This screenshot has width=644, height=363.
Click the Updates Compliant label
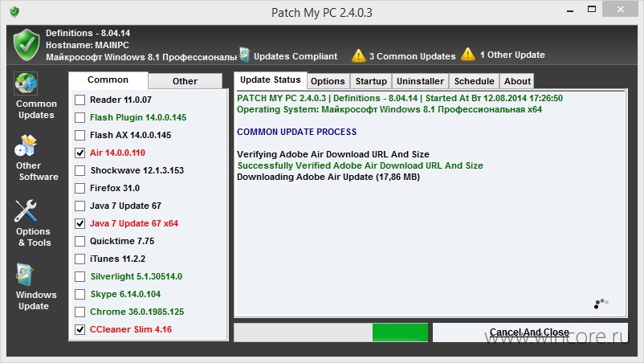296,56
